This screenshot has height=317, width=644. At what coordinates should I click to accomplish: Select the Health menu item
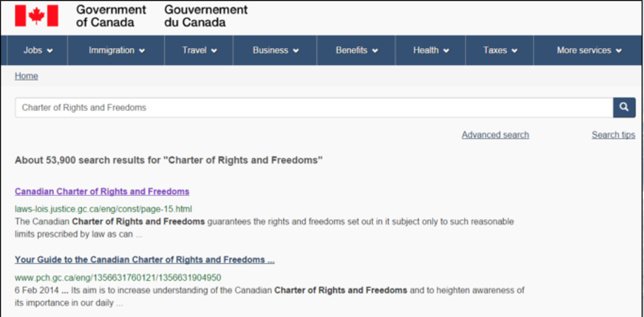pos(431,50)
